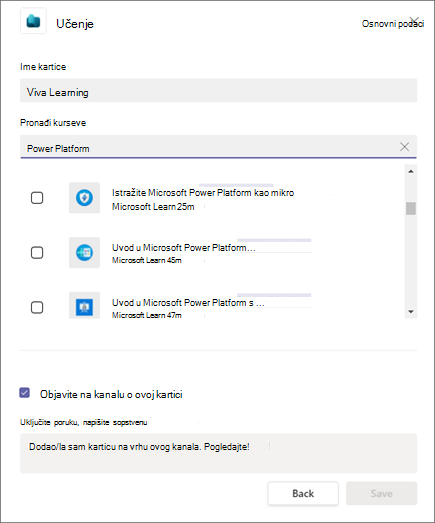Screen dimensions: 435x523
Task: Check the Uvod u Power Platform 45m checkbox
Action: click(x=37, y=252)
